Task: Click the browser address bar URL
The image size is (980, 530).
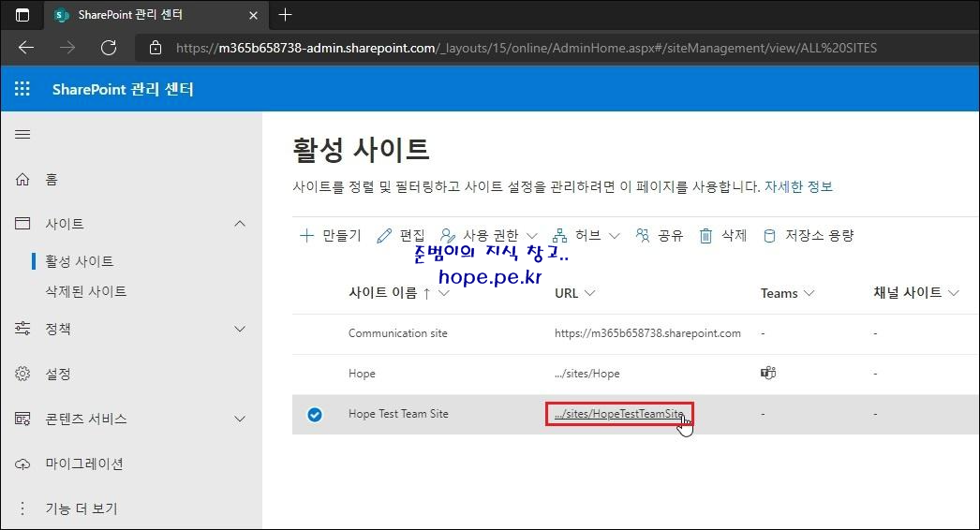Action: [x=527, y=48]
